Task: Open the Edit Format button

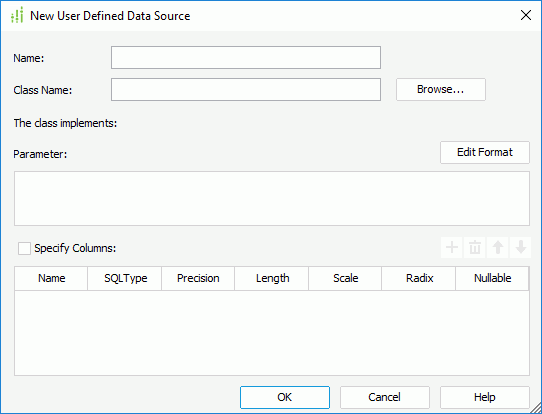Action: [485, 152]
